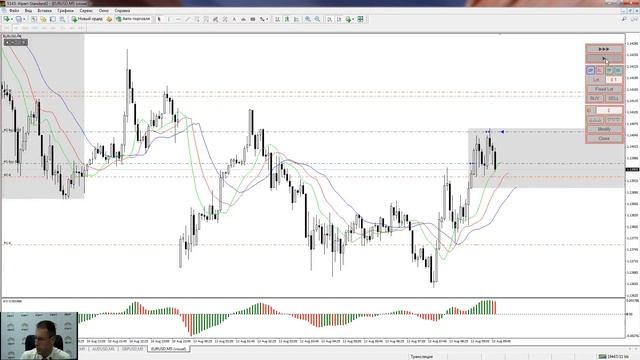
Task: Toggle the Авто-торговля button
Action: (133, 19)
